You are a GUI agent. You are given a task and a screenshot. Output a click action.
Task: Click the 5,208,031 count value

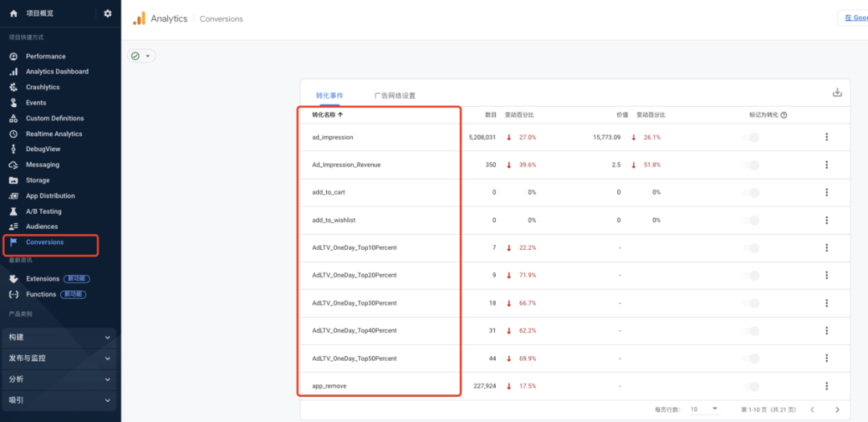[482, 137]
